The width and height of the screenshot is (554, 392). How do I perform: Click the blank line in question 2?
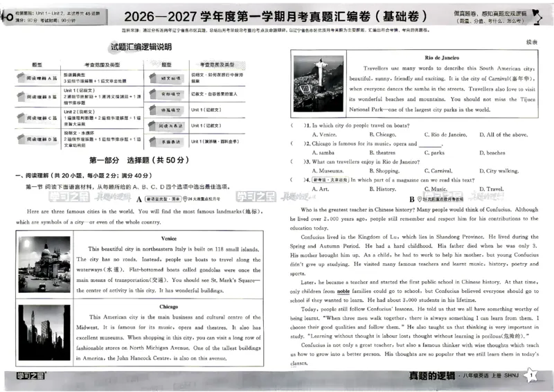click(x=430, y=145)
